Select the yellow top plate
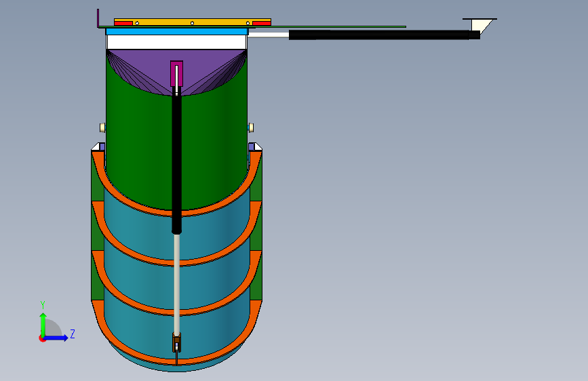Screen dimensions: 588x381 [193, 20]
